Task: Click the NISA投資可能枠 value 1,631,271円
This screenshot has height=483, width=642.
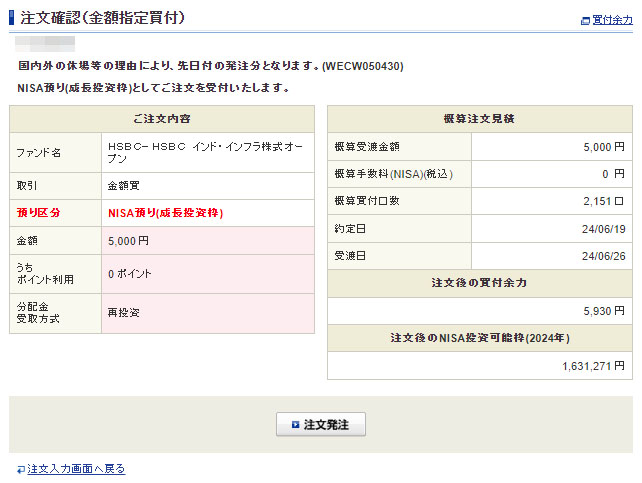Action: [593, 366]
